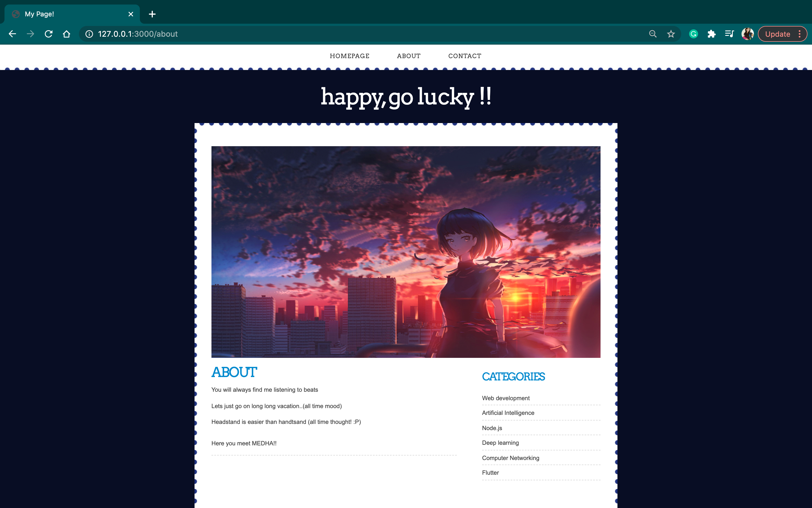Click the browser forward arrow

pos(30,34)
